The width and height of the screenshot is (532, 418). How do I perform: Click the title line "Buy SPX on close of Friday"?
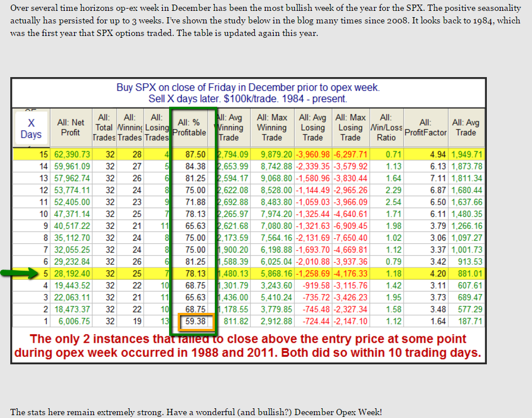[248, 87]
